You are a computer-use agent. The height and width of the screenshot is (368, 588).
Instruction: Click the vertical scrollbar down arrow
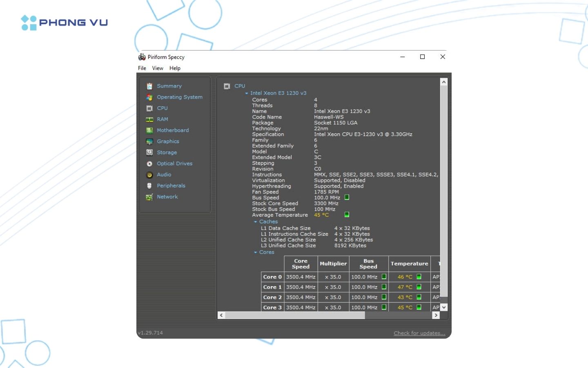(x=444, y=307)
